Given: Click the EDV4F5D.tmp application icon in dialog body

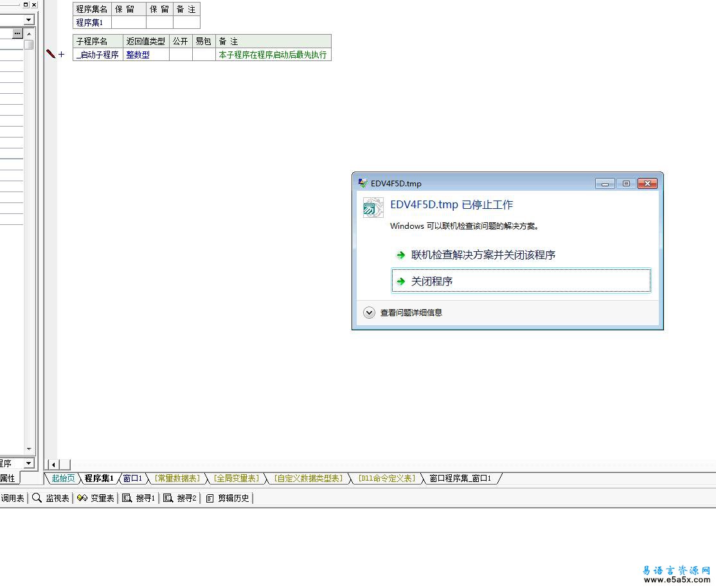Looking at the screenshot, I should (373, 208).
